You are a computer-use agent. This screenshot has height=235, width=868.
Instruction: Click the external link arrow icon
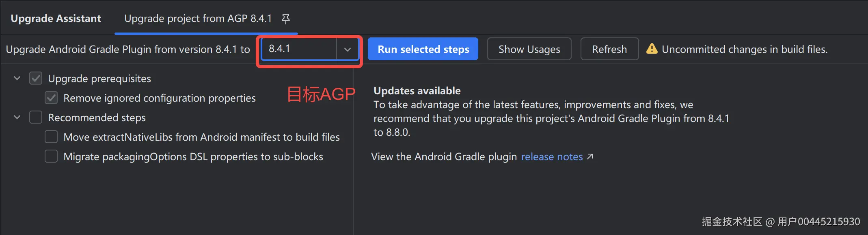click(x=590, y=157)
